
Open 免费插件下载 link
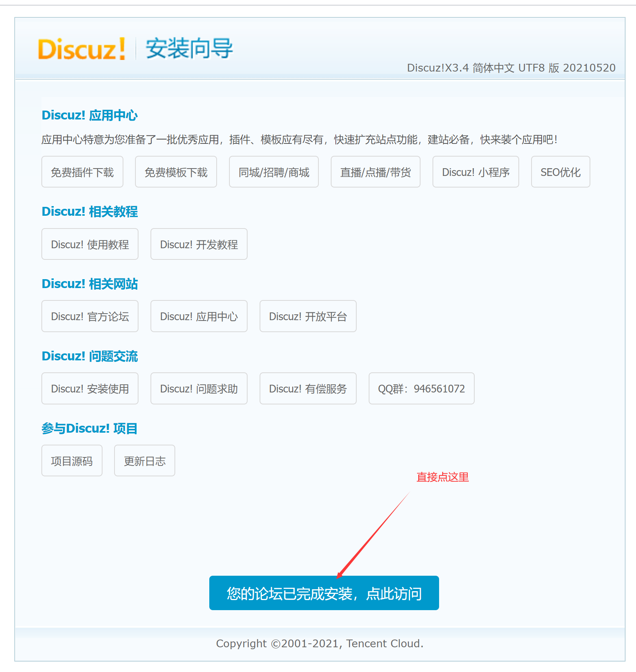[82, 172]
